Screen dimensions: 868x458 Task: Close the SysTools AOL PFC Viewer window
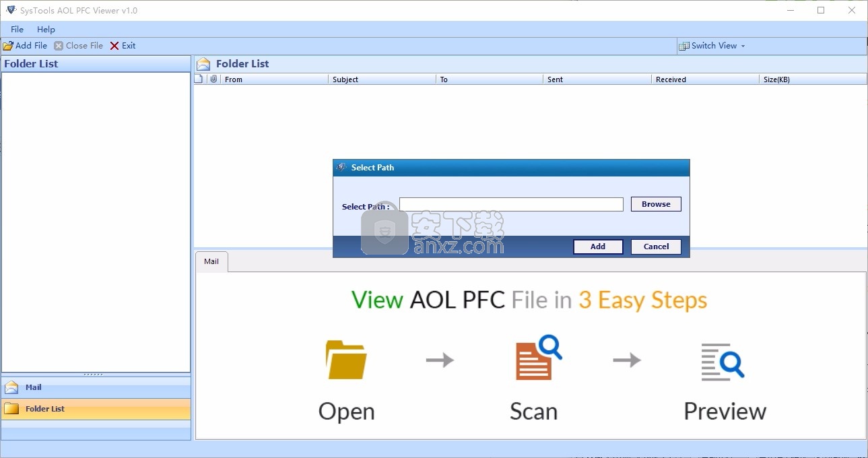(x=852, y=10)
